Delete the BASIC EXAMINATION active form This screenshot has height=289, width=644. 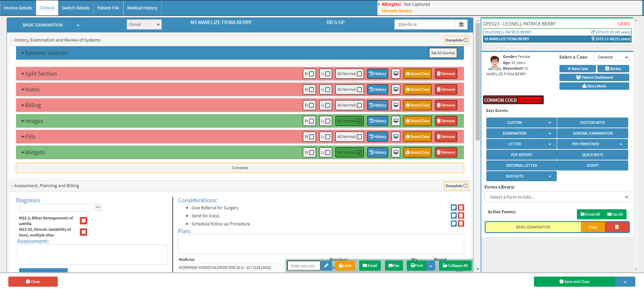pyautogui.click(x=616, y=227)
